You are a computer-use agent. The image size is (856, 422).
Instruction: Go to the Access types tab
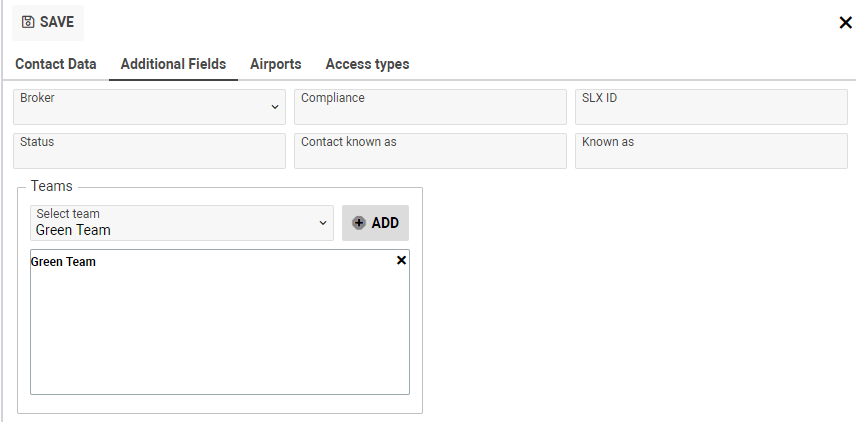(x=367, y=64)
